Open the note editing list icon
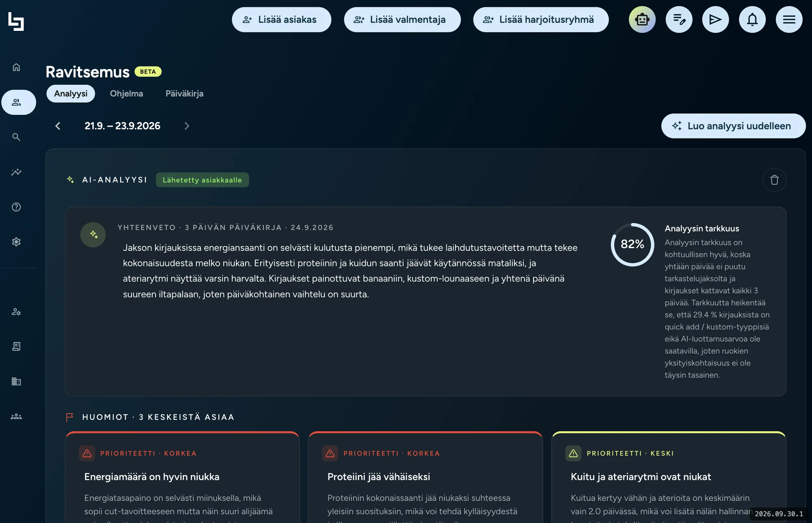Screen dimensions: 812x523 (x=679, y=19)
